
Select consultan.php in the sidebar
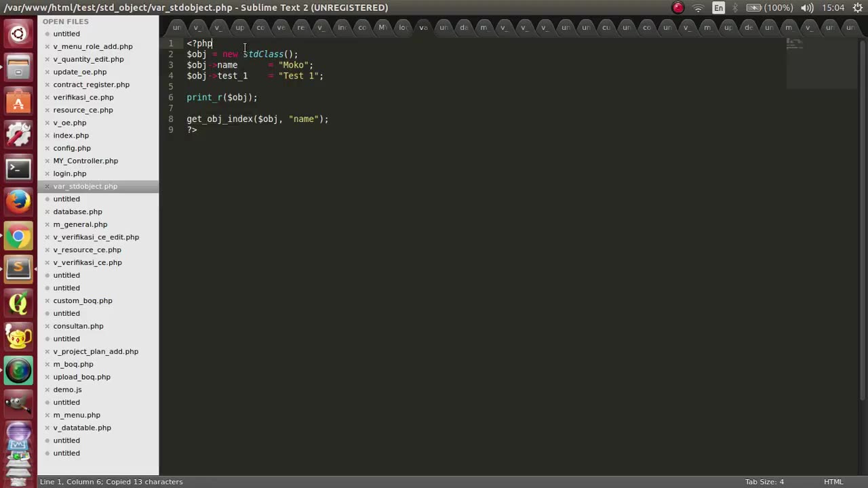click(79, 326)
